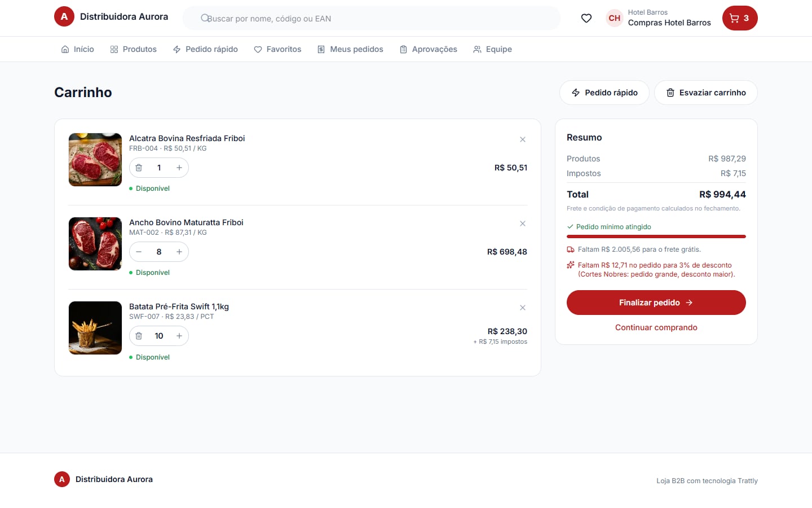812x508 pixels.
Task: Open the Batata Pré-Frita product thumbnail
Action: click(95, 328)
